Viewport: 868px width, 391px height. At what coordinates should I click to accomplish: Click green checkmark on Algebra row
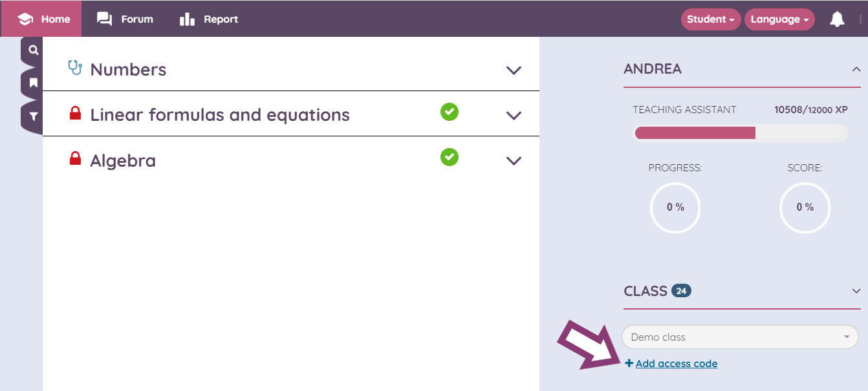[450, 157]
